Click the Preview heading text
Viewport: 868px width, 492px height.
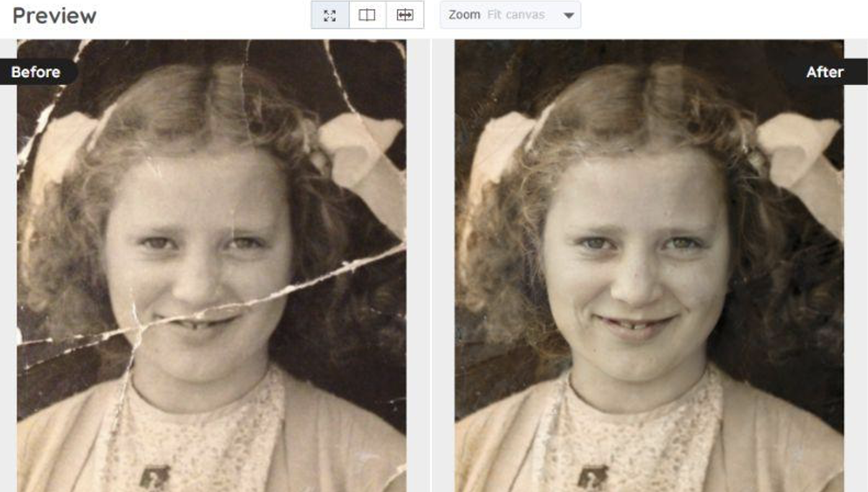click(55, 15)
